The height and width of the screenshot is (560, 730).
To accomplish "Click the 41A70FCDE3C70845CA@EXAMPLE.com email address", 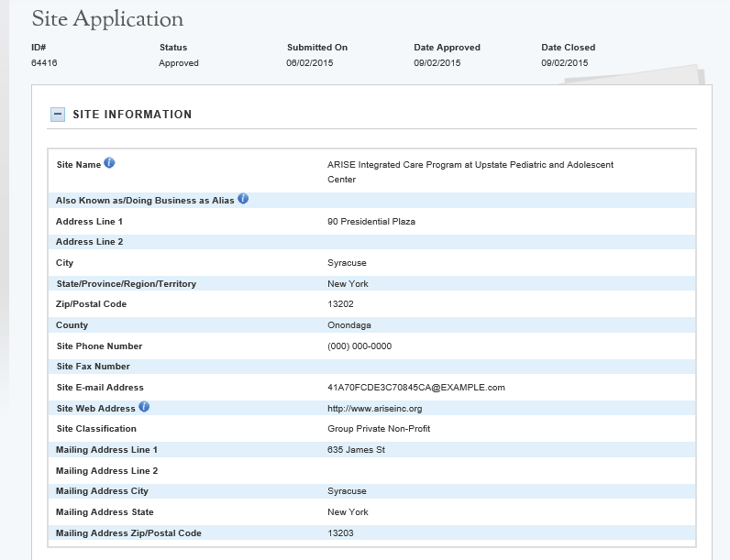I will tap(415, 388).
